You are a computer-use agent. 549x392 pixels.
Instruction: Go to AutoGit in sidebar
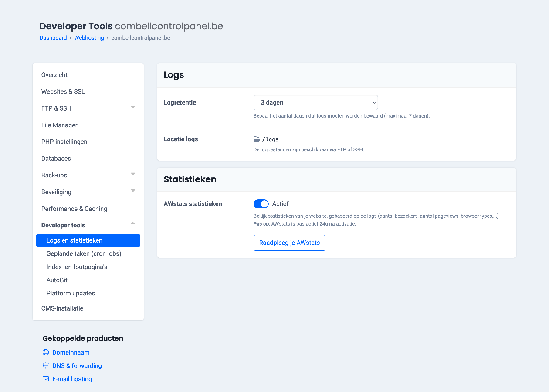(57, 280)
